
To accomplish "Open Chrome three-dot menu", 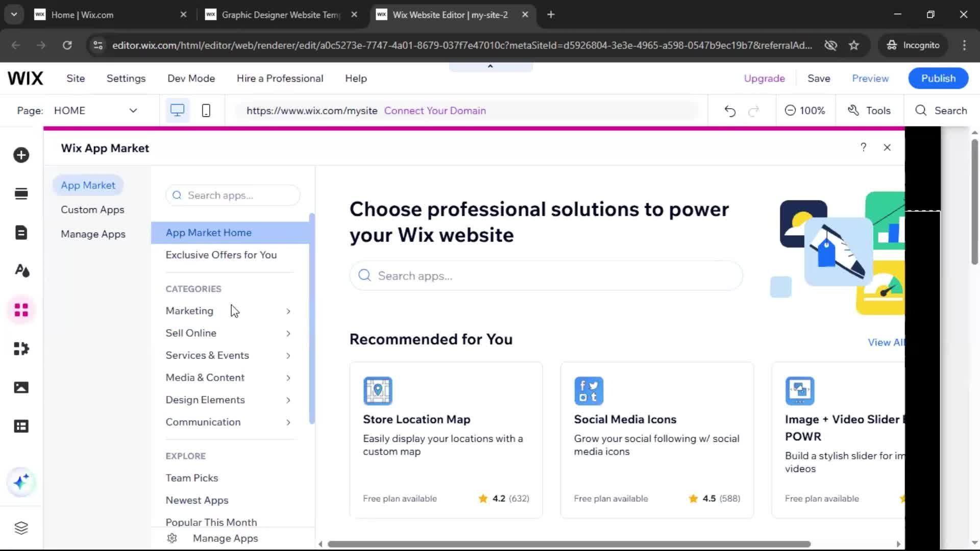I will point(964,45).
